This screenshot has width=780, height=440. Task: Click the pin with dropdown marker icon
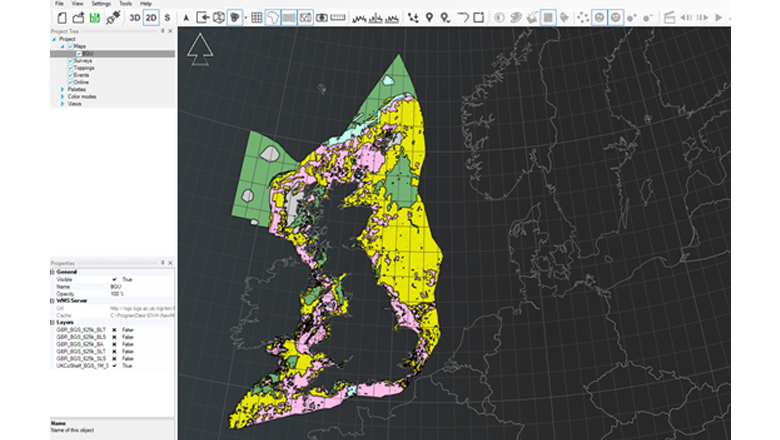tap(445, 18)
